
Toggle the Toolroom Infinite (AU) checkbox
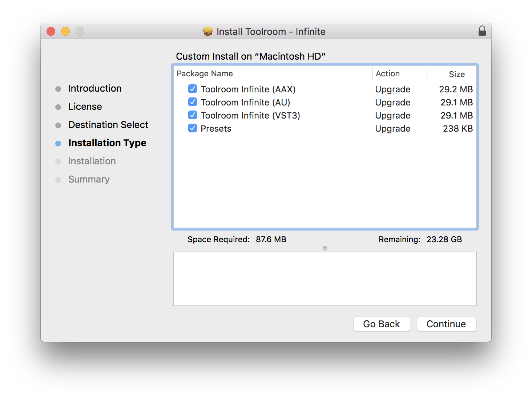(193, 102)
